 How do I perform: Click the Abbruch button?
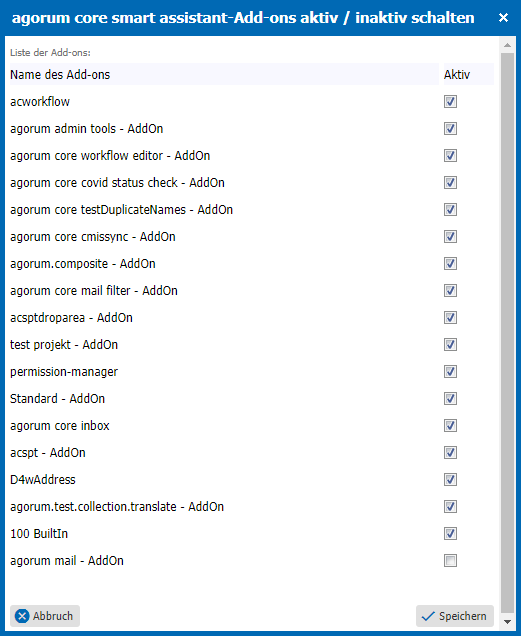click(x=45, y=616)
